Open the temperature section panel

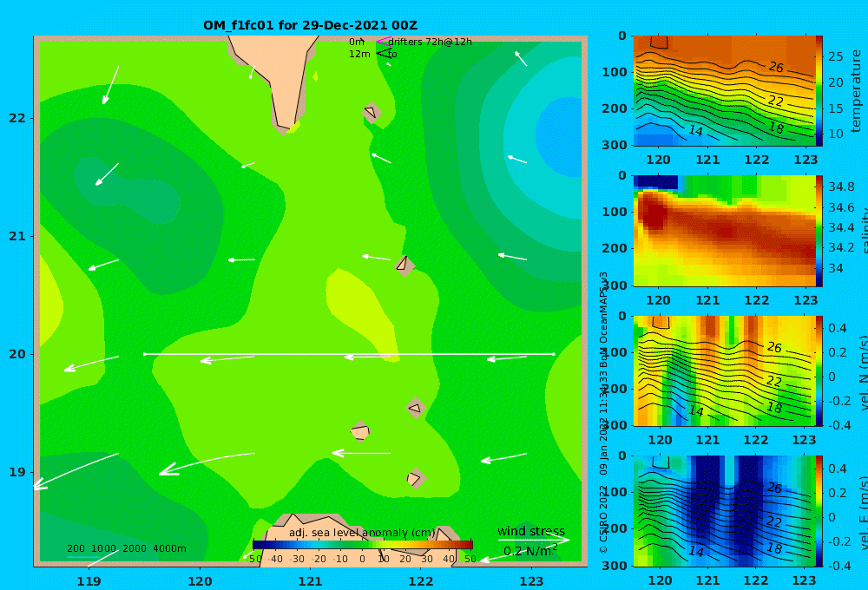pos(724,91)
